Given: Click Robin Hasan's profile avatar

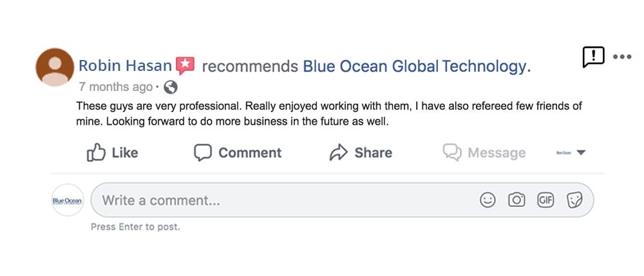Looking at the screenshot, I should tap(55, 67).
